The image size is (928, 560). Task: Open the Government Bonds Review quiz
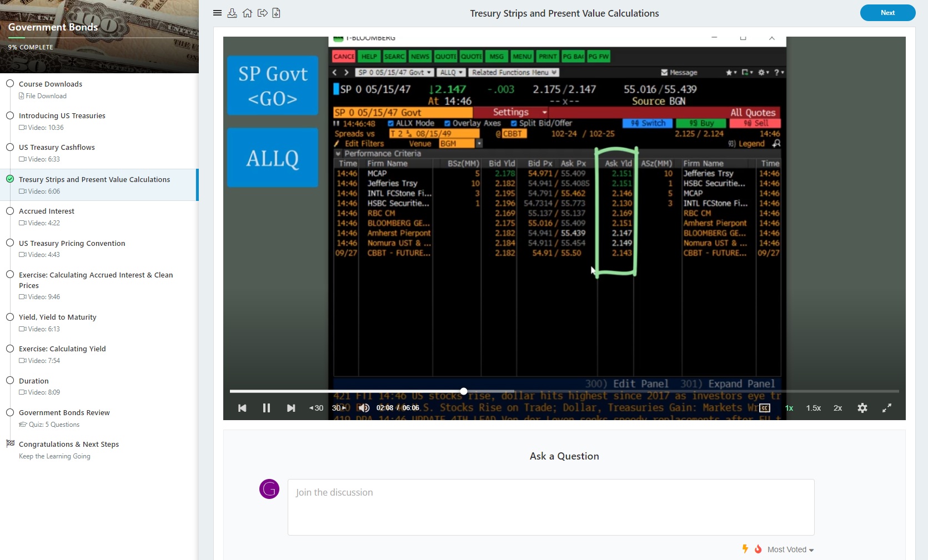point(64,413)
